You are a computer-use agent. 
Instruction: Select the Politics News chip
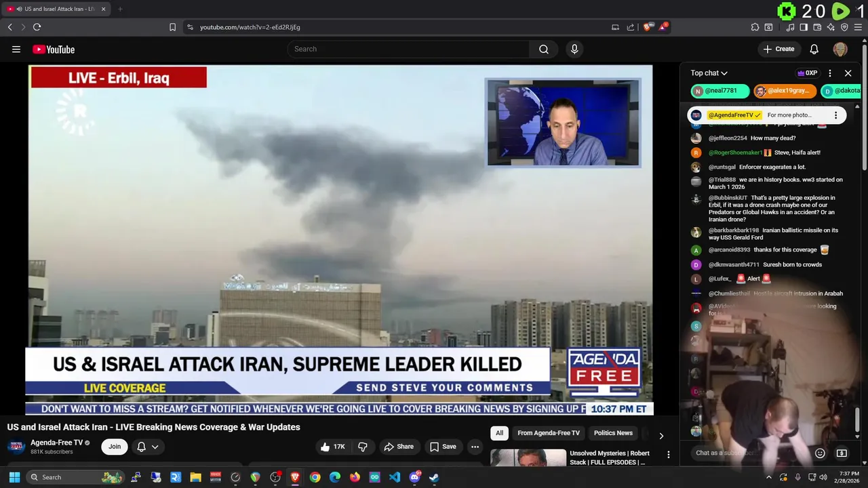[x=613, y=433]
